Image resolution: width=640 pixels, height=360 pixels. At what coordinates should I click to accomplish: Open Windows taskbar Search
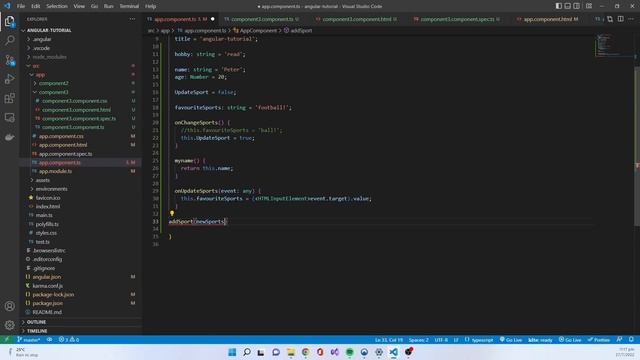pyautogui.click(x=247, y=352)
